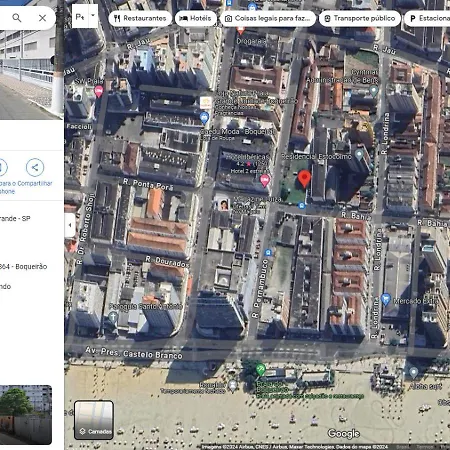Screen dimensions: 450x450
Task: Open the parking dropdown arrow at map top-left
Action: 93,16
